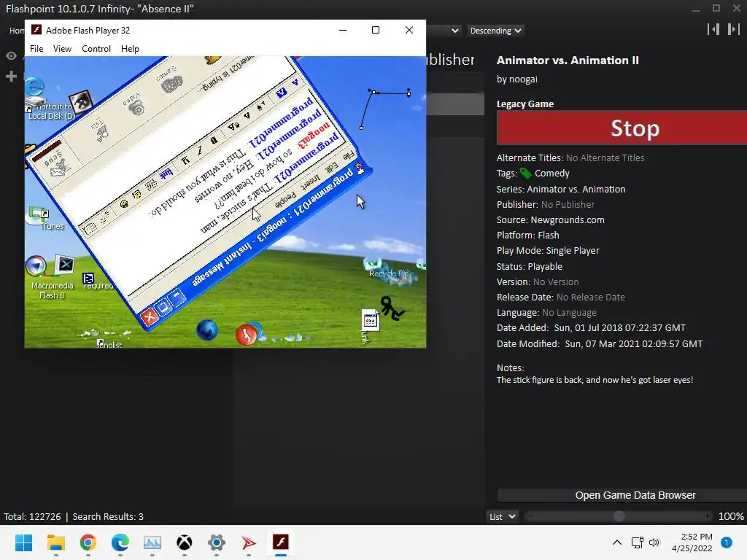The width and height of the screenshot is (747, 560).
Task: Click the Status value Playable
Action: coord(545,267)
